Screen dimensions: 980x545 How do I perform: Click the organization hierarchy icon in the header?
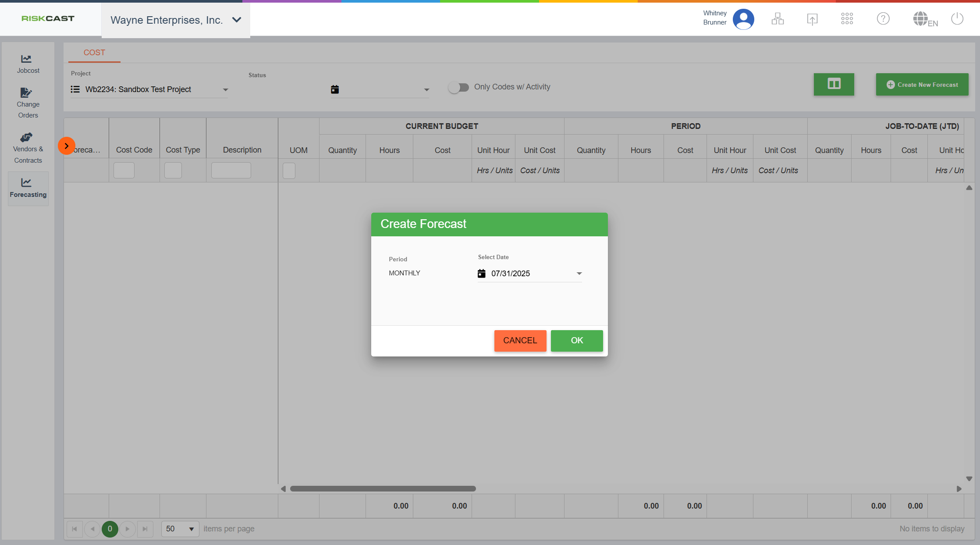[778, 19]
